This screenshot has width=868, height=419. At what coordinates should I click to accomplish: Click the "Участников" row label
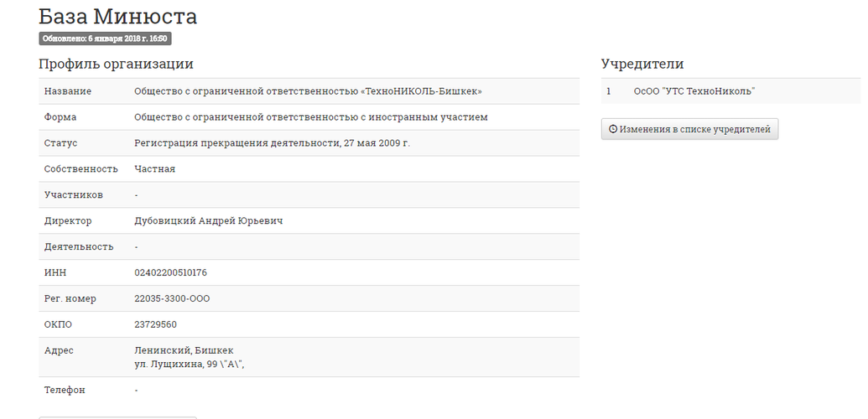[x=74, y=195]
